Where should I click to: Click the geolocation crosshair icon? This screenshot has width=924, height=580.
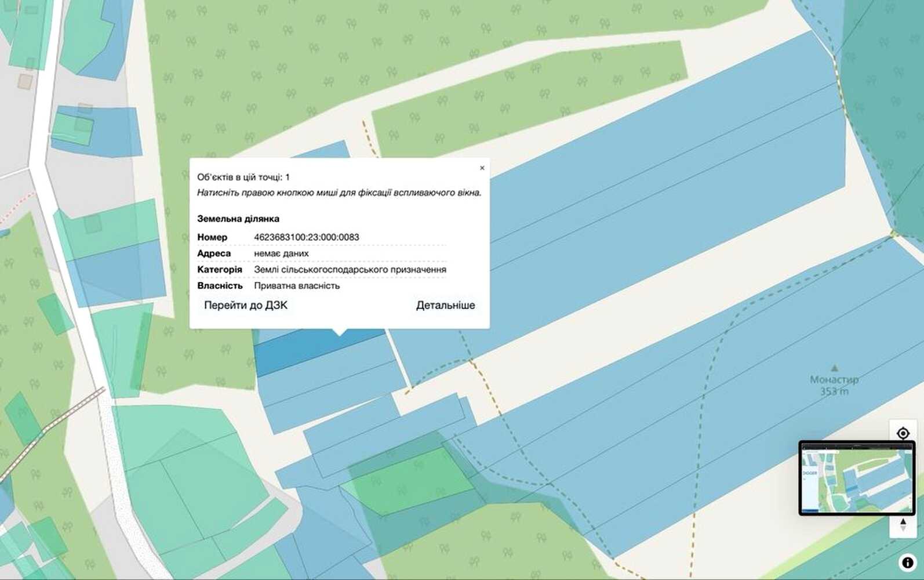click(x=903, y=433)
